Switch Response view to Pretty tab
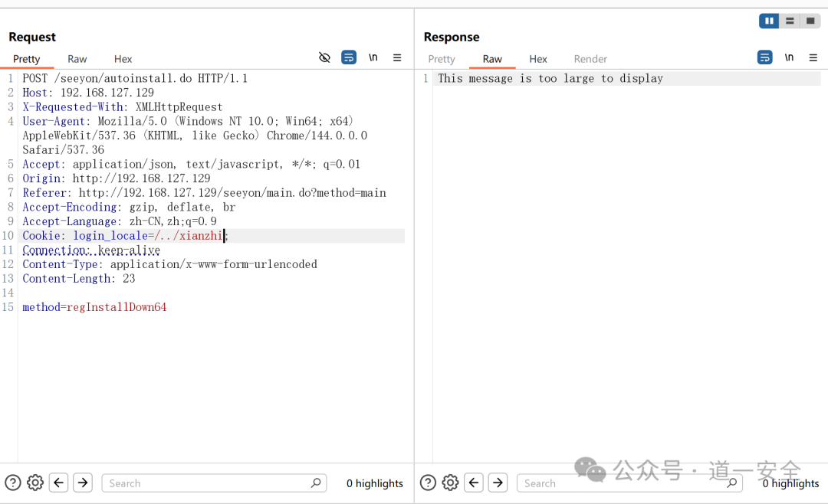Screen dimensions: 828x504 pos(442,59)
